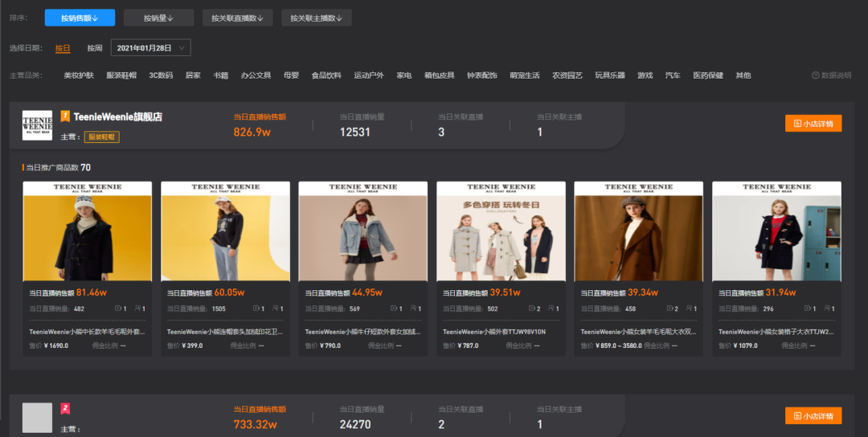Filter by 农资园艺 category

coord(567,76)
